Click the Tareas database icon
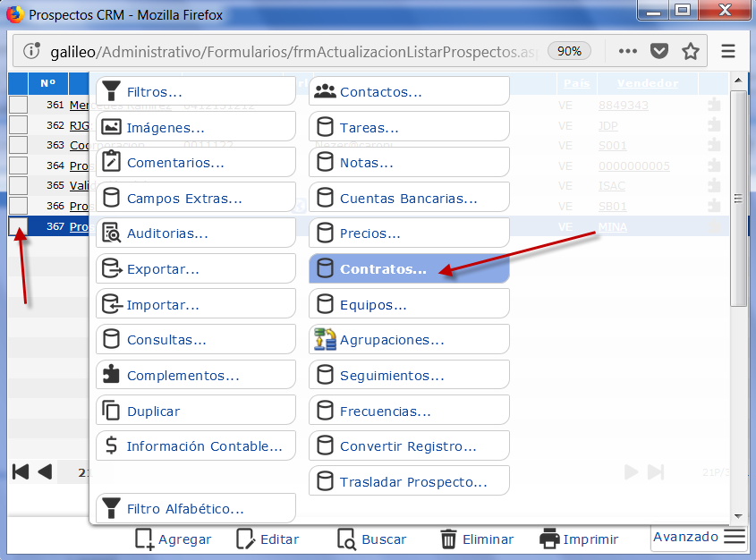This screenshot has height=560, width=756. 325,127
